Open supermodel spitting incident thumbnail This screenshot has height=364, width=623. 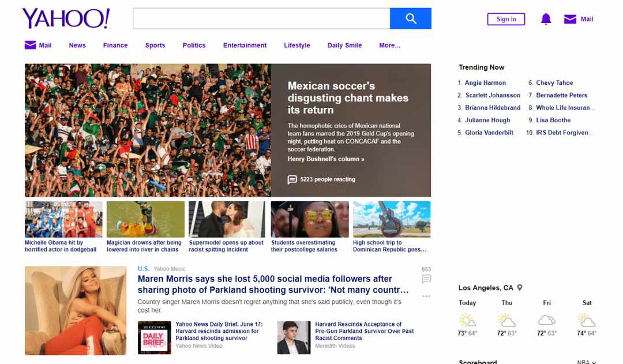coord(228,219)
